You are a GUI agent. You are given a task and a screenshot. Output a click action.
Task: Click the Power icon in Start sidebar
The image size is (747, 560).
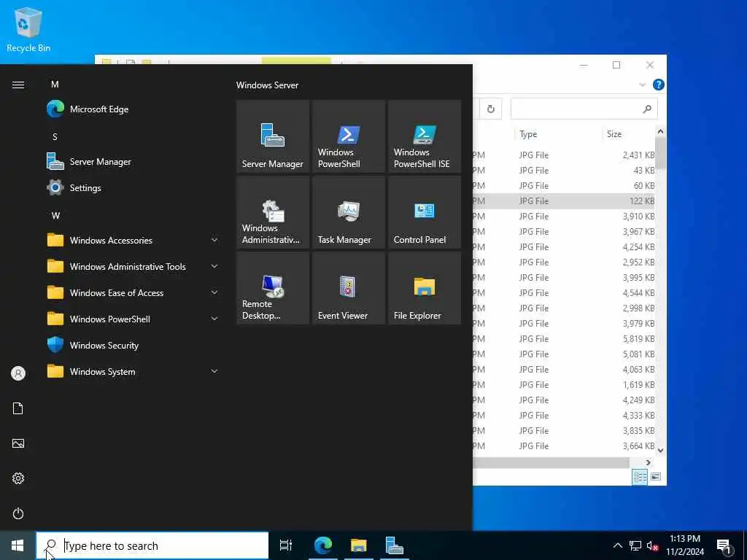tap(18, 513)
